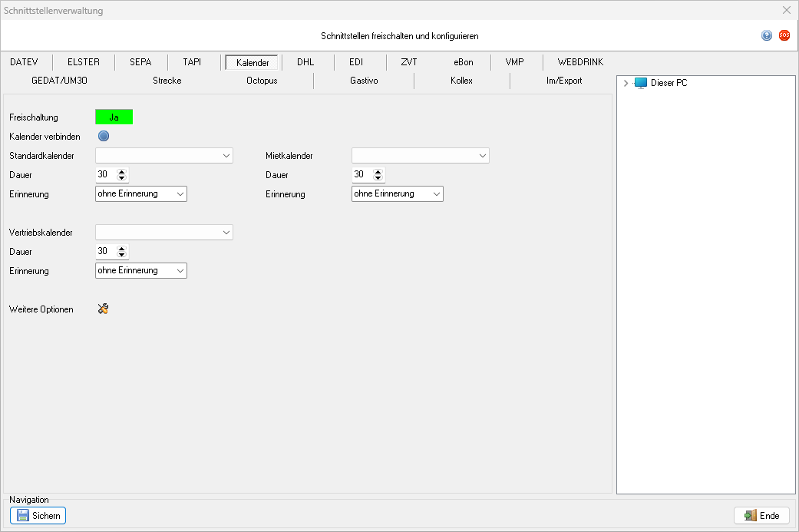The height and width of the screenshot is (532, 799).
Task: Click the Sichern save button
Action: tap(38, 516)
